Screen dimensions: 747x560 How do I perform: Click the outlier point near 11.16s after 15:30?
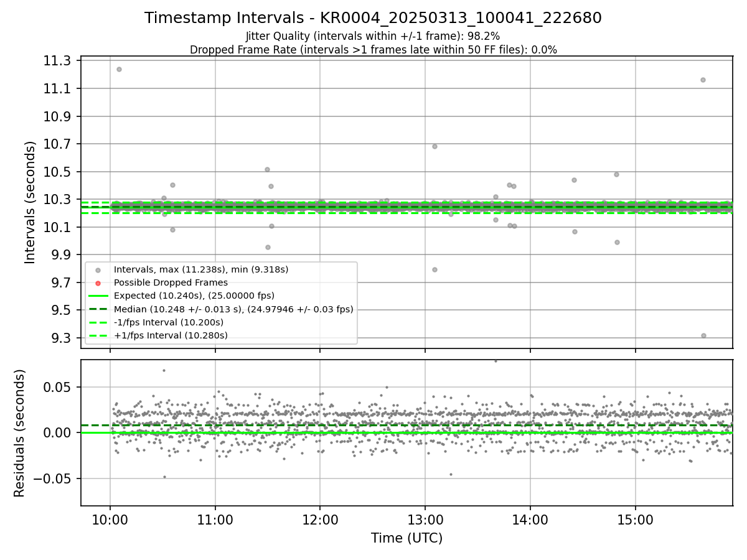click(x=703, y=80)
